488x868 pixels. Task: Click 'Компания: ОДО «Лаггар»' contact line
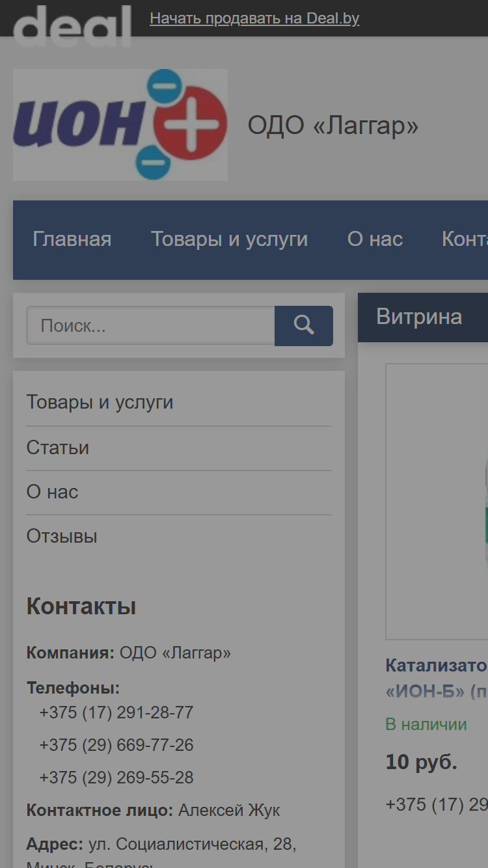(x=129, y=653)
